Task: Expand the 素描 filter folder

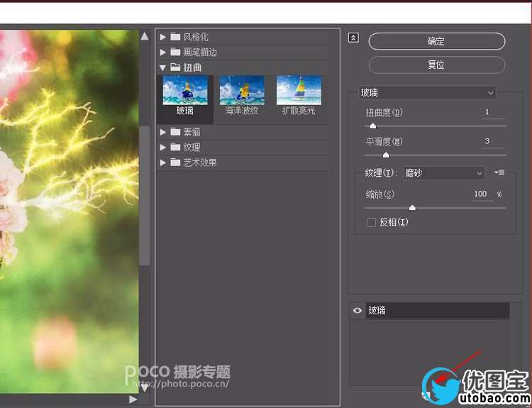Action: click(x=163, y=132)
